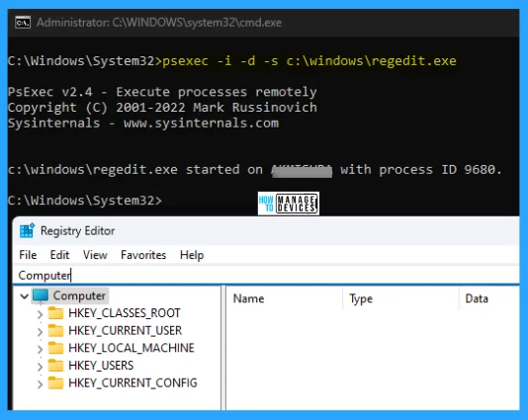Image resolution: width=528 pixels, height=420 pixels.
Task: Expand the HKEY_CURRENT_CONFIG key
Action: click(40, 384)
